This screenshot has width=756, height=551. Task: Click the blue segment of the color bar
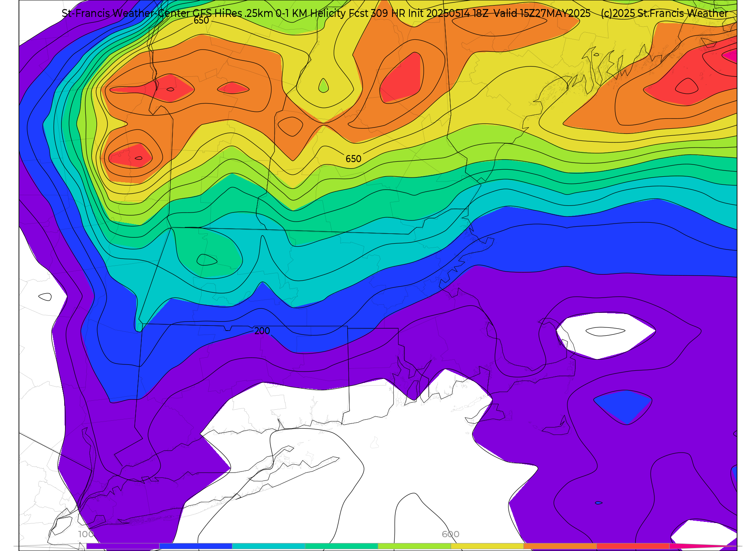tap(196, 546)
